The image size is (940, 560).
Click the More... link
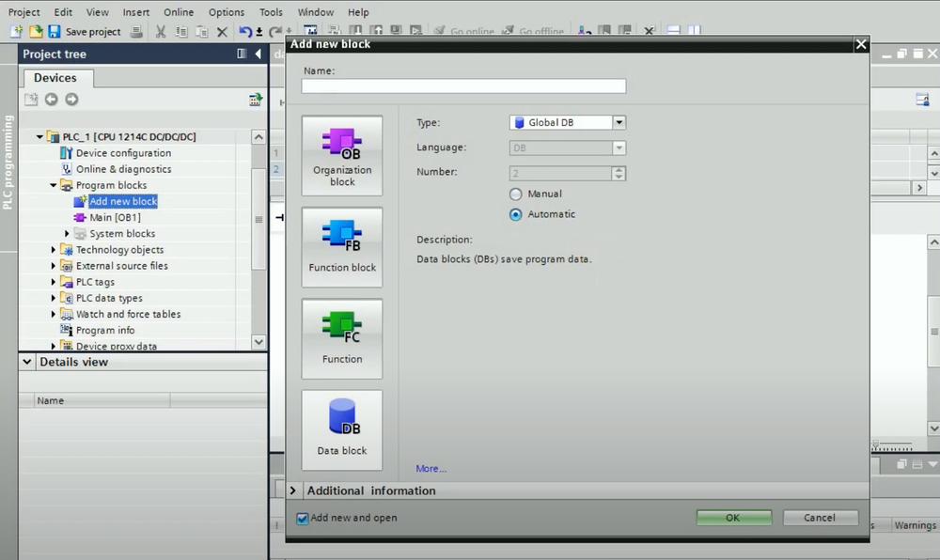(x=431, y=468)
